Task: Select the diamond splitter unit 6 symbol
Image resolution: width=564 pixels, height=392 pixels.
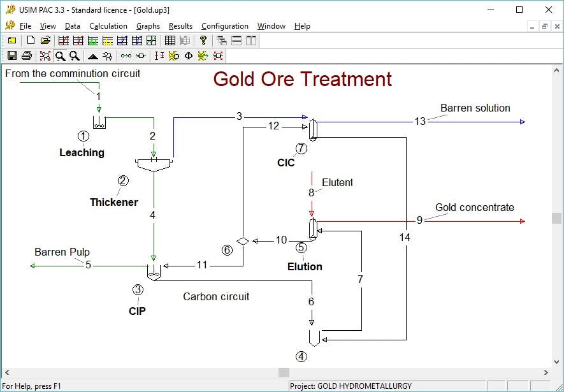Action: point(243,242)
